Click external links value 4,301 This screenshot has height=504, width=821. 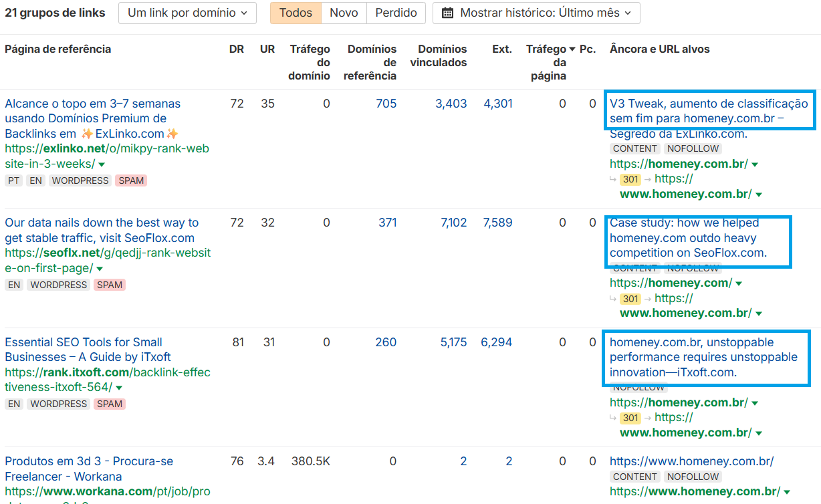coord(498,104)
